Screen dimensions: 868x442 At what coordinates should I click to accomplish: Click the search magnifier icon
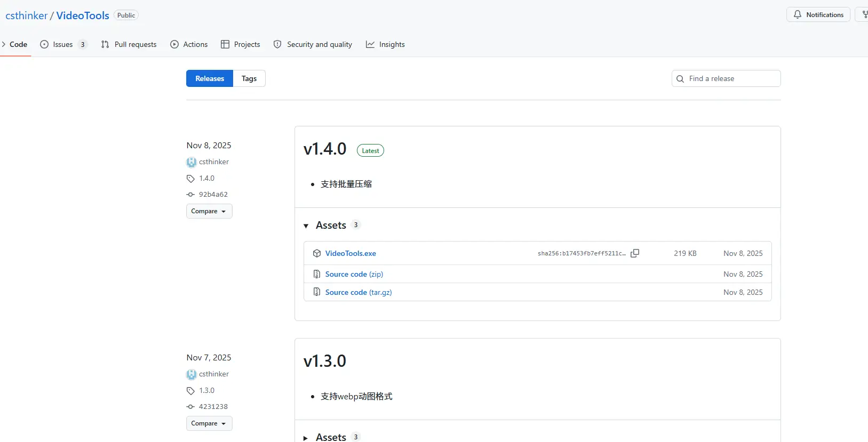pos(680,79)
